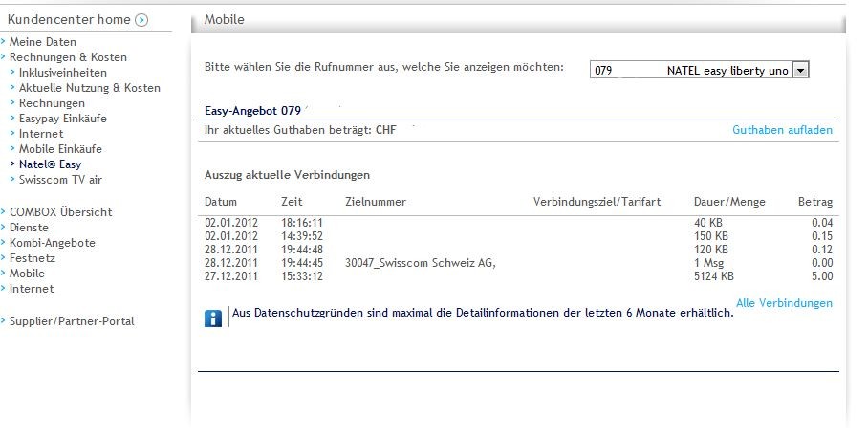This screenshot has width=868, height=438.
Task: Navigate to Kombi-Angebote
Action: (x=52, y=243)
